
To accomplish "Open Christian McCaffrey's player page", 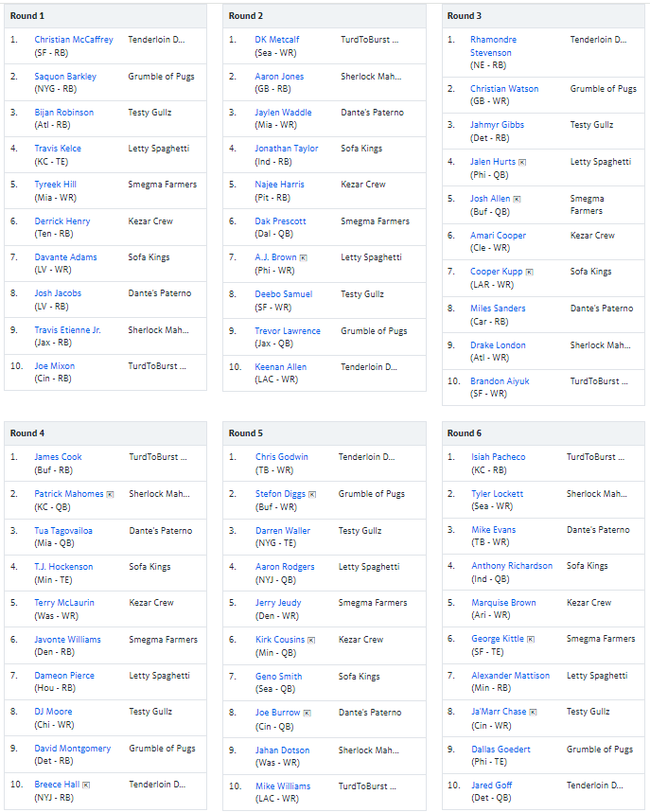I will (x=74, y=40).
